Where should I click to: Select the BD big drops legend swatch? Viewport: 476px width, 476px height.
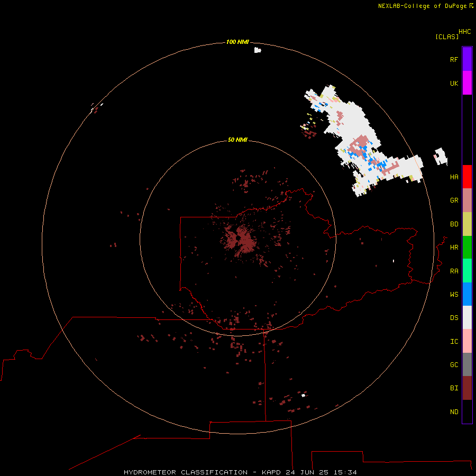coord(467,224)
